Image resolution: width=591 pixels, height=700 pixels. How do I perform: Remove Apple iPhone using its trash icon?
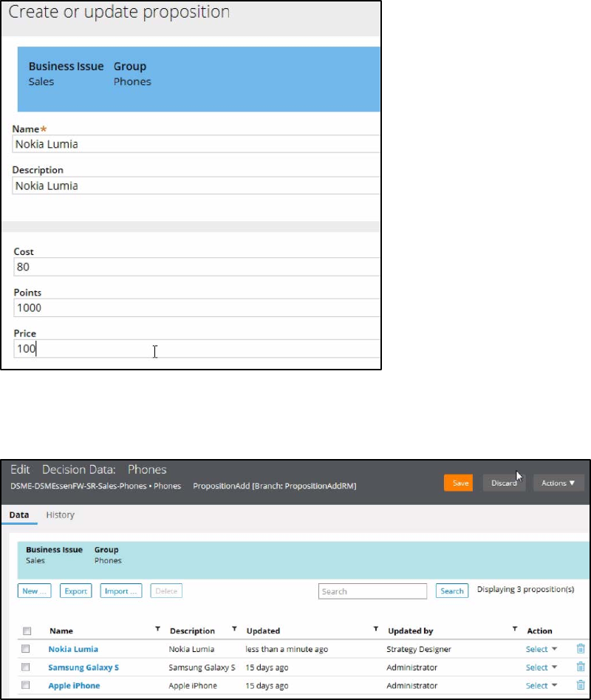coord(581,684)
